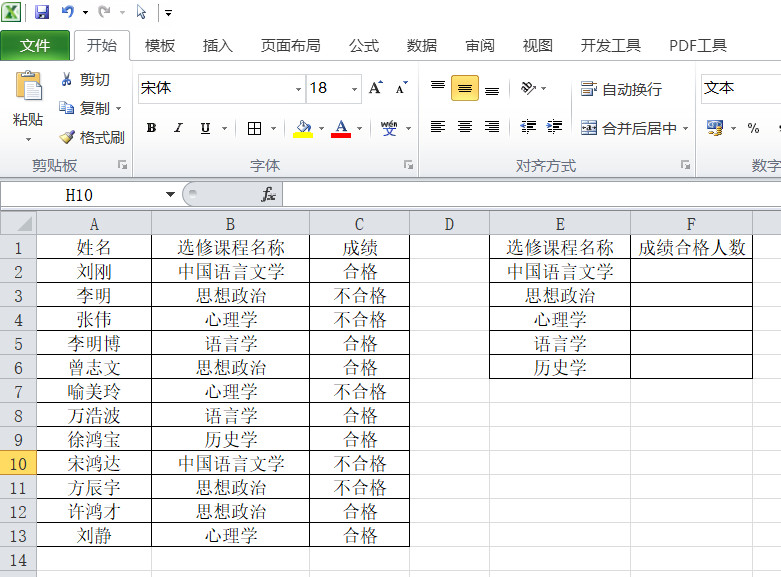Select column B header
The image size is (781, 577).
(230, 224)
